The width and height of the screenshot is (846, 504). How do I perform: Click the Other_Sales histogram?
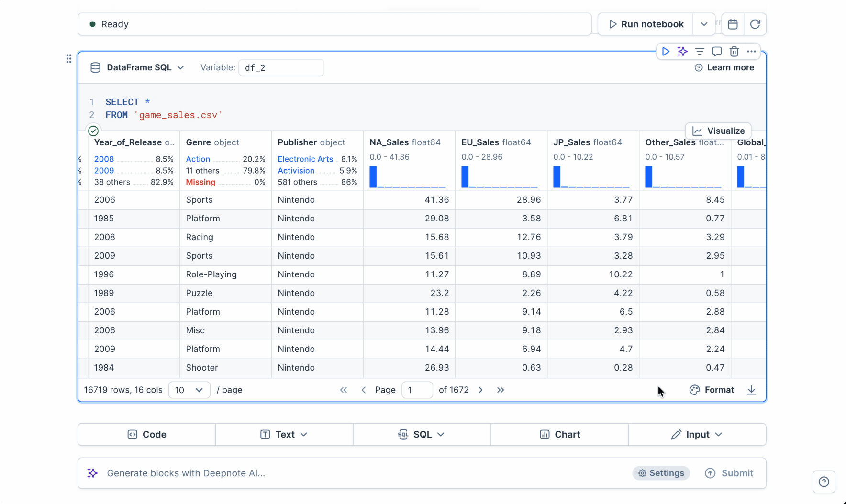(683, 176)
